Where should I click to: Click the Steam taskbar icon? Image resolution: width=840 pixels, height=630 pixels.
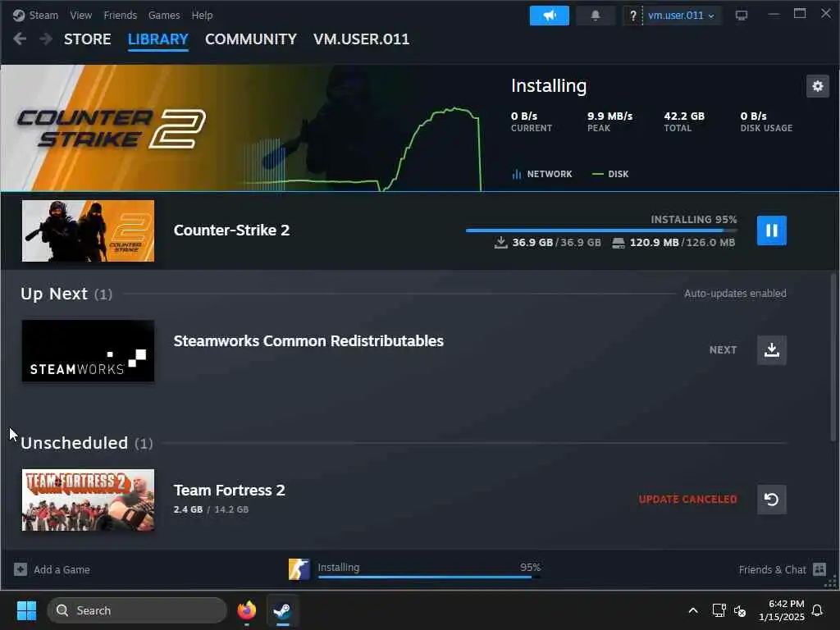click(x=282, y=610)
